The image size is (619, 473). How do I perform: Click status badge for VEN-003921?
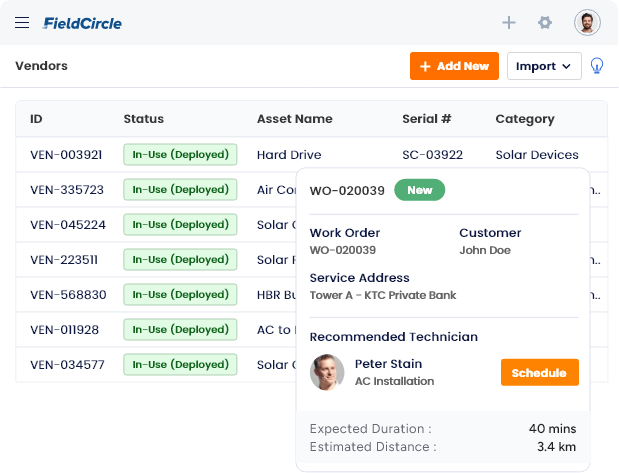tap(180, 154)
